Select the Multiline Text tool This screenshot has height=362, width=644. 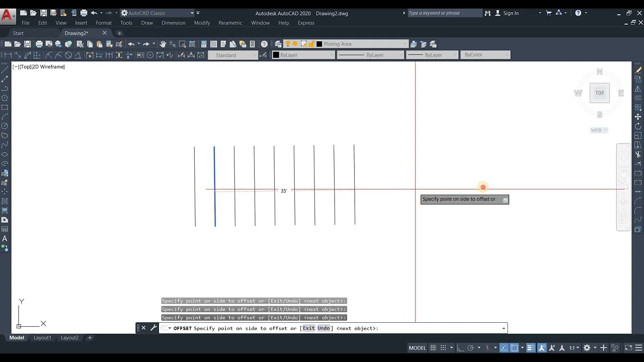[5, 239]
